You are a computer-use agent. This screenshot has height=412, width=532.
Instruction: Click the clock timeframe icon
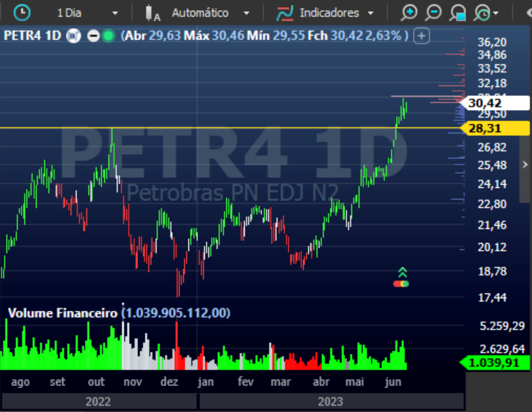22,13
